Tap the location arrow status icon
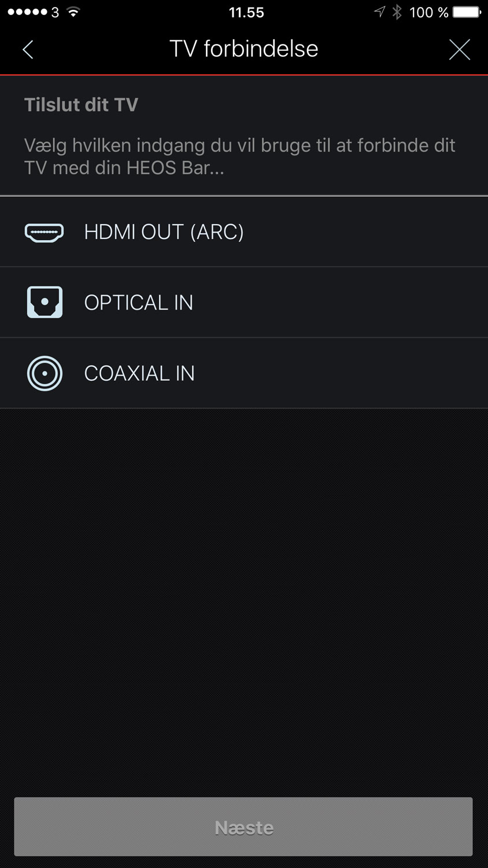Screen dimensions: 488x868 (379, 12)
